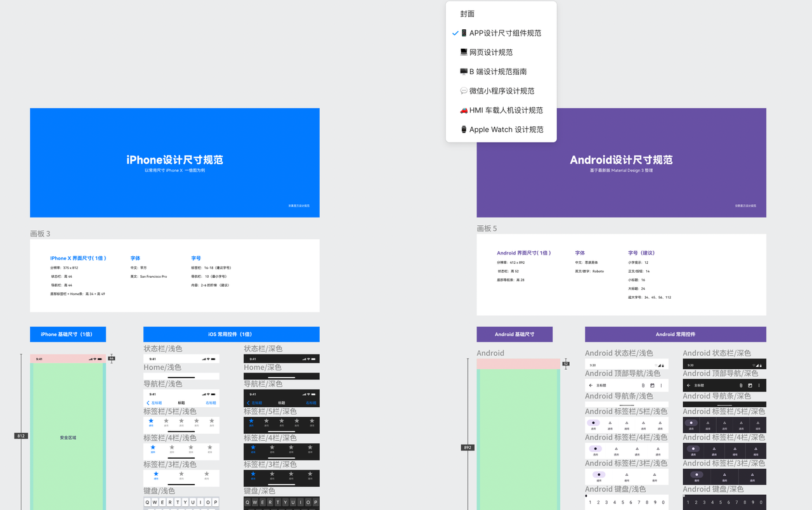Go to the 微信小程序设计规范 page

coord(501,91)
